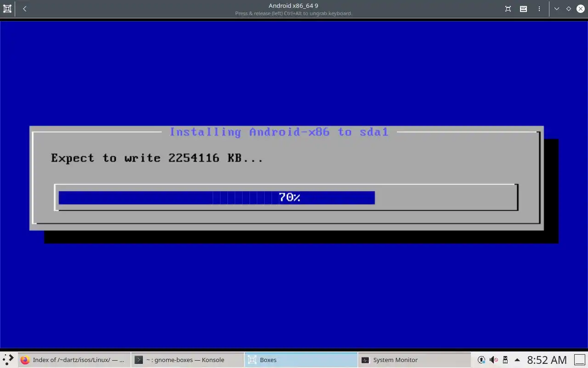Viewport: 588px width, 368px height.
Task: Open the KDE application launcher
Action: coord(8,360)
